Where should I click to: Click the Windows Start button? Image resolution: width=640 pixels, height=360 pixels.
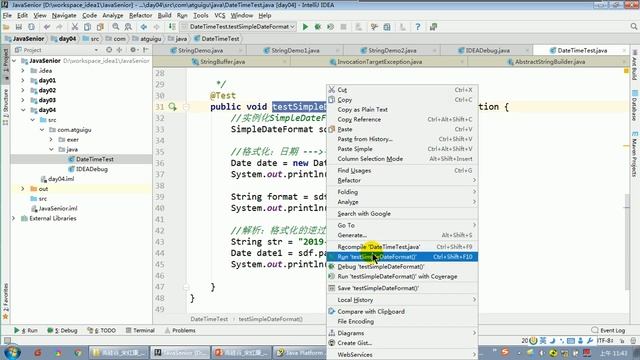(11, 352)
